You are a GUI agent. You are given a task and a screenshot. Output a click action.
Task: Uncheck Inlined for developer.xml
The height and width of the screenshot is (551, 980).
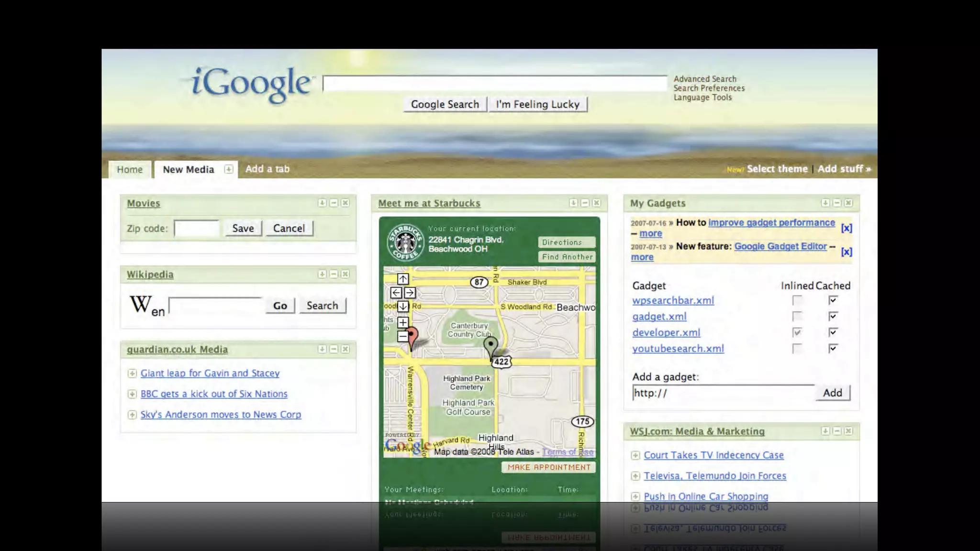797,332
